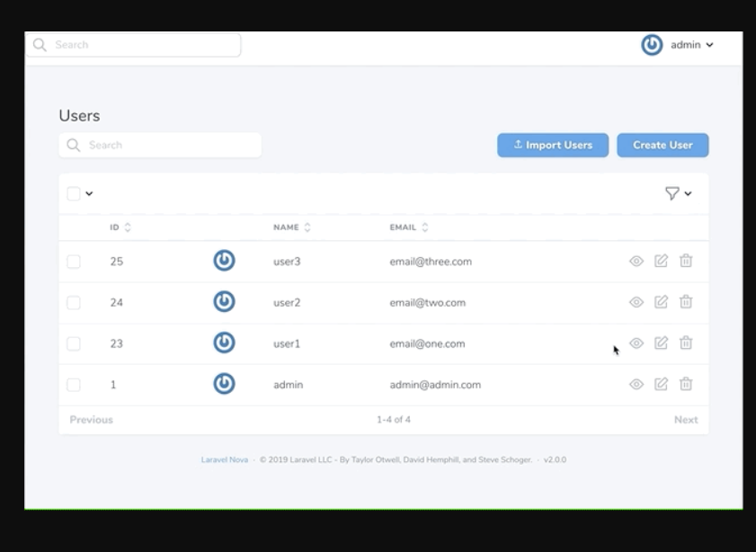This screenshot has width=756, height=552.
Task: Click ID value 23
Action: coord(117,343)
